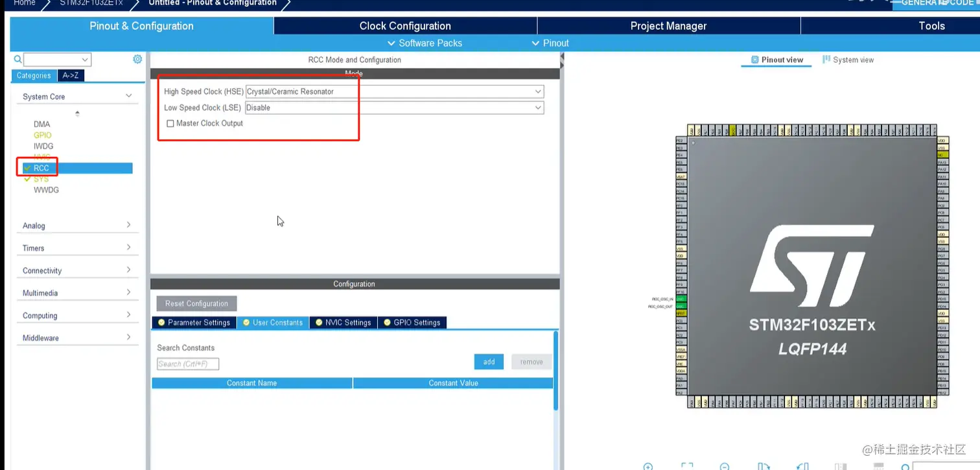Viewport: 980px width, 470px height.
Task: Go to the Home breadcrumb
Action: tap(25, 3)
